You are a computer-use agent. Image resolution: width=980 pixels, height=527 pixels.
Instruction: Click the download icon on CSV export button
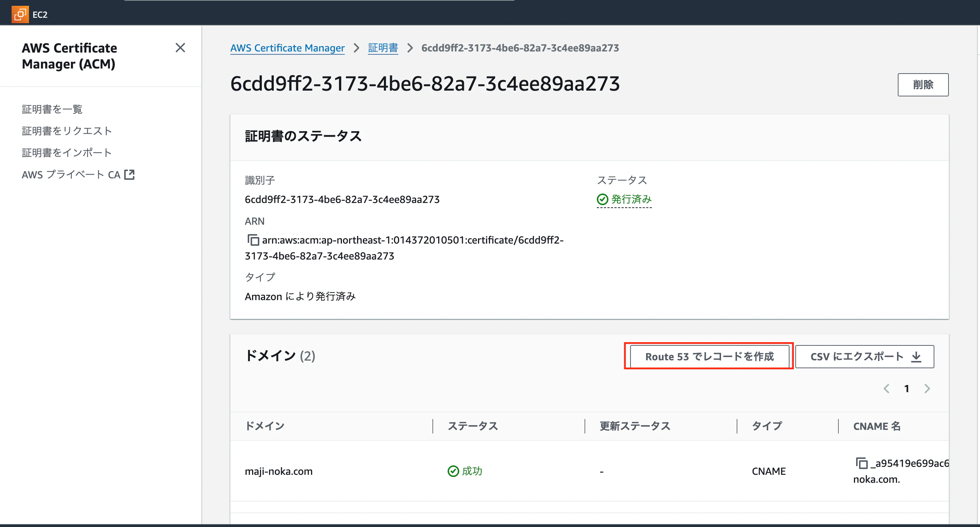(917, 356)
